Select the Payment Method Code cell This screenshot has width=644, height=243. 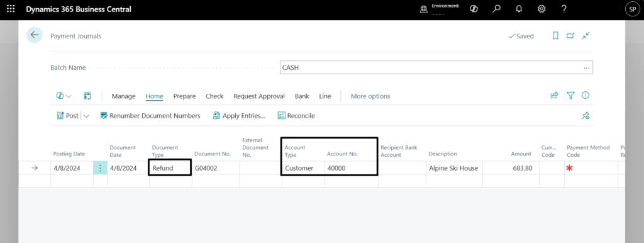(591, 167)
